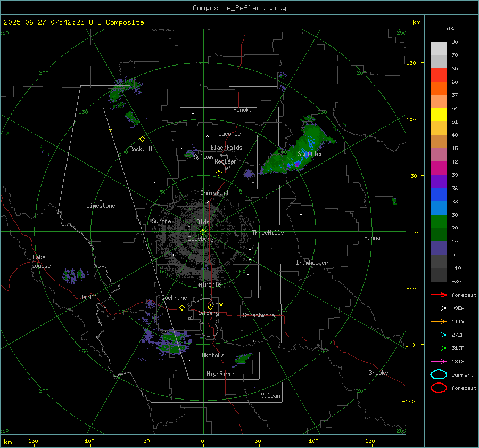
Task: Select the Calgary city label
Action: pyautogui.click(x=208, y=313)
